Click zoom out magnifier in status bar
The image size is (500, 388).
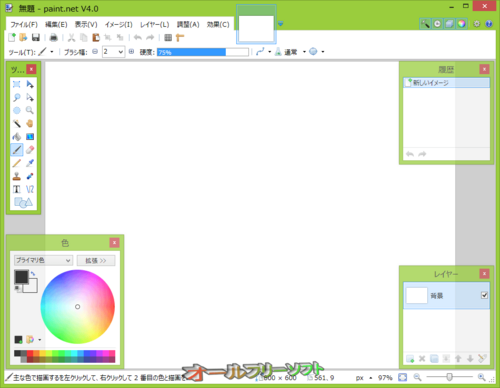point(417,377)
